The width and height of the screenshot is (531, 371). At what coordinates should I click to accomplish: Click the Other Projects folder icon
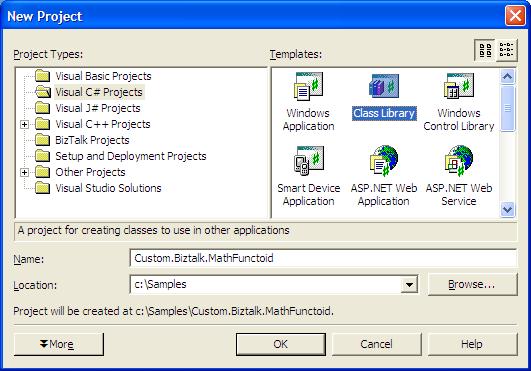click(x=43, y=172)
